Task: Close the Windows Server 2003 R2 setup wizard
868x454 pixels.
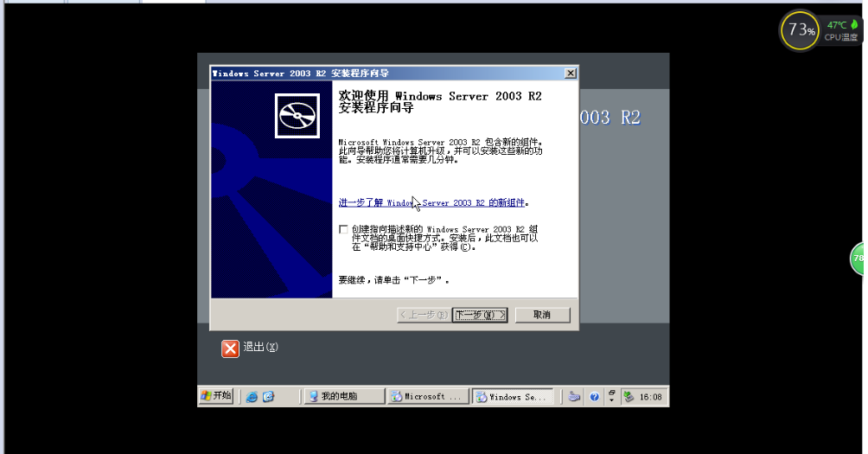Action: pos(571,74)
